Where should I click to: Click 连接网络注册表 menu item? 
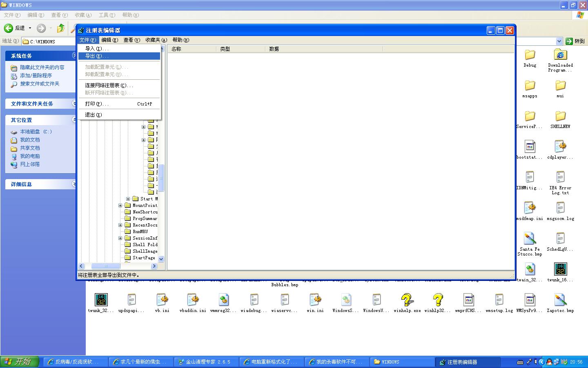[x=109, y=85]
